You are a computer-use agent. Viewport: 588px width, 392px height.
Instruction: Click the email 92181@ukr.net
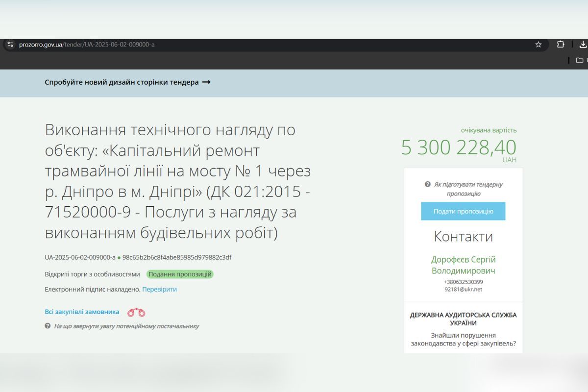463,289
